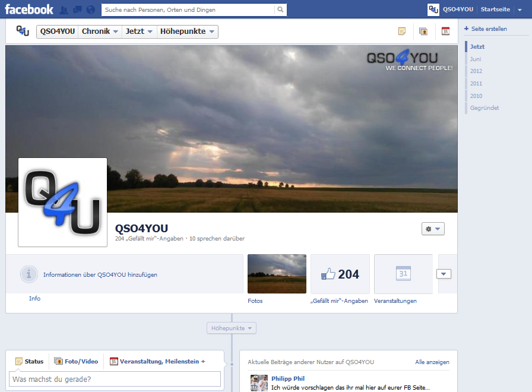Click the QSO4YOU page name tab
The width and height of the screenshot is (532, 392).
(x=58, y=31)
